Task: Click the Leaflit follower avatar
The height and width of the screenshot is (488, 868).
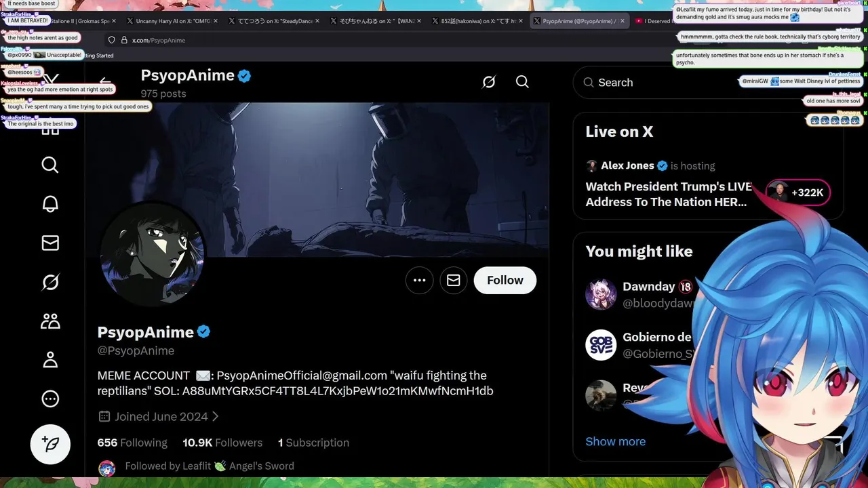Action: click(106, 468)
